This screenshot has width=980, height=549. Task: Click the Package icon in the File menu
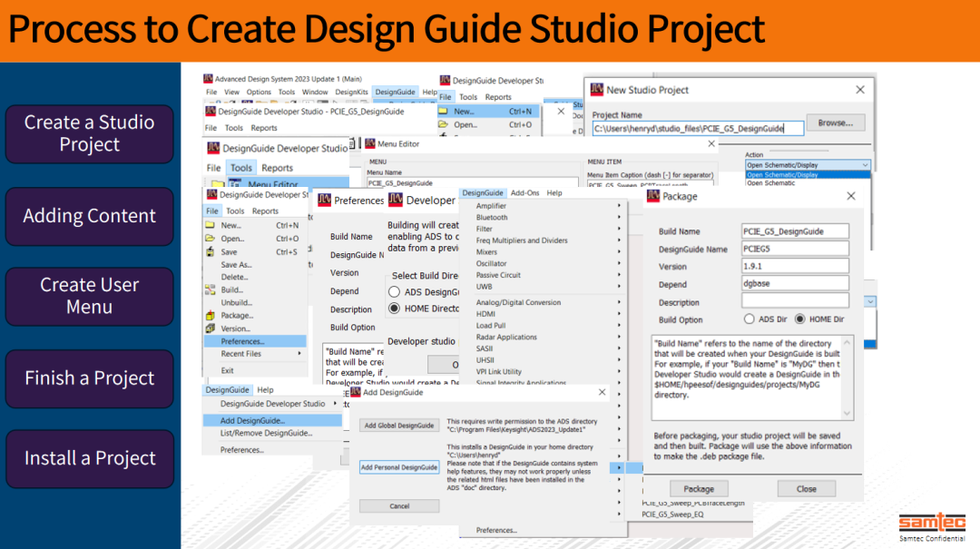click(210, 315)
